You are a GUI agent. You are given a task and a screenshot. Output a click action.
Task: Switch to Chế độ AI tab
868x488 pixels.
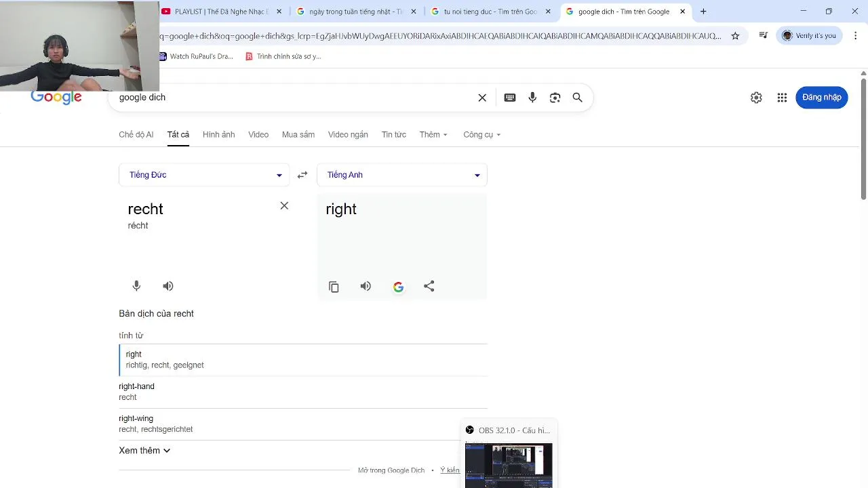136,135
